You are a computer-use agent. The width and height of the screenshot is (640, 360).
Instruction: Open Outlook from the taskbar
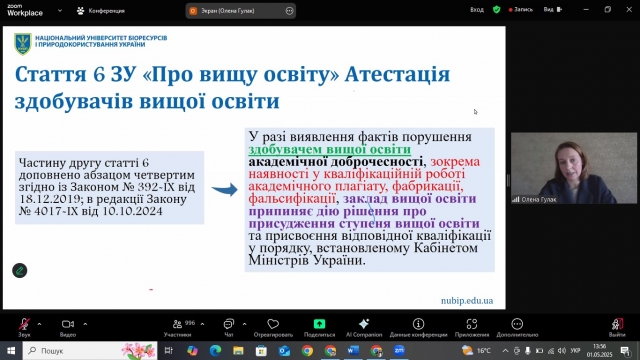pyautogui.click(x=284, y=351)
